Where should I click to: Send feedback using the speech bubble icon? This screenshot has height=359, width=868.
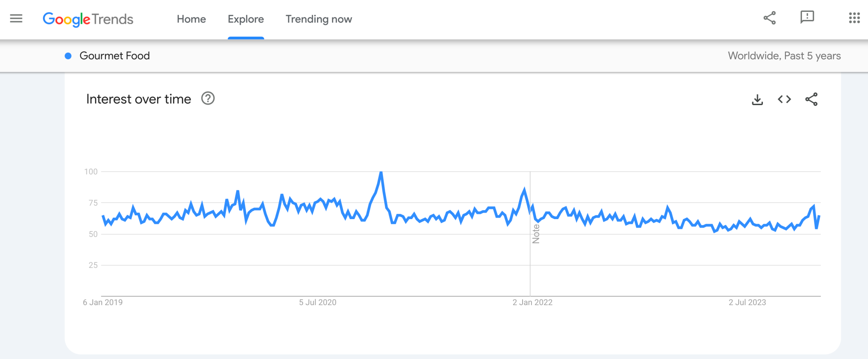[807, 18]
